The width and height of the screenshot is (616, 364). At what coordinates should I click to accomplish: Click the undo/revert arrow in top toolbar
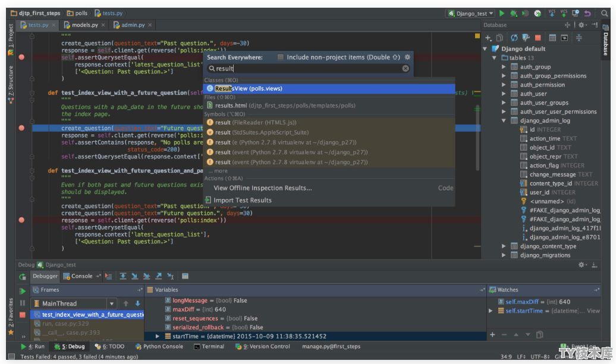(587, 13)
